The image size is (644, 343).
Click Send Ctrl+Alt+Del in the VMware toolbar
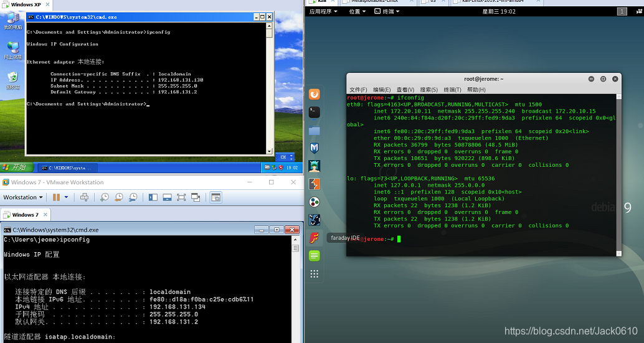84,197
